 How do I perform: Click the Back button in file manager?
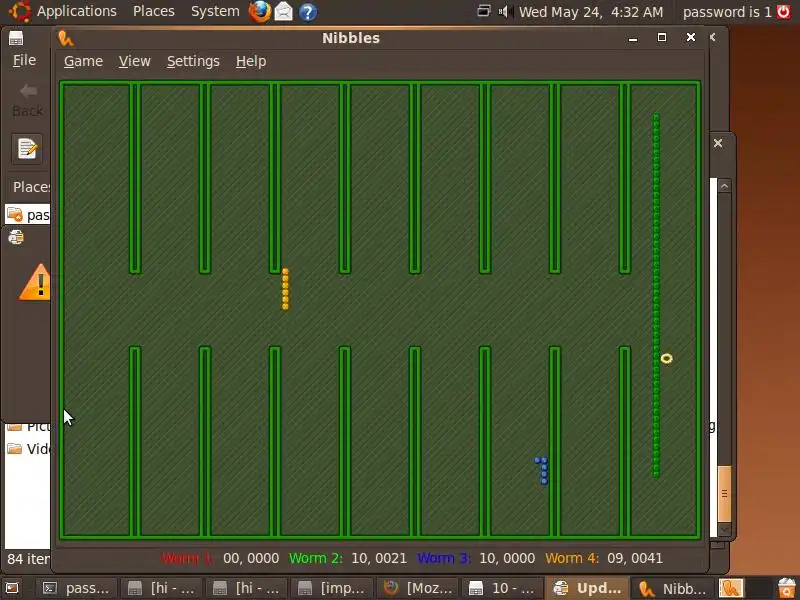[x=28, y=101]
